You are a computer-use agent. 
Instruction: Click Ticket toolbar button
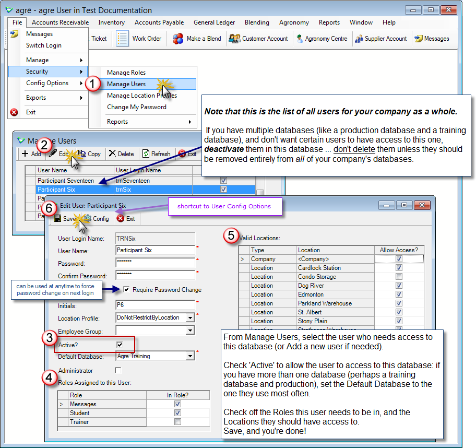pos(99,39)
